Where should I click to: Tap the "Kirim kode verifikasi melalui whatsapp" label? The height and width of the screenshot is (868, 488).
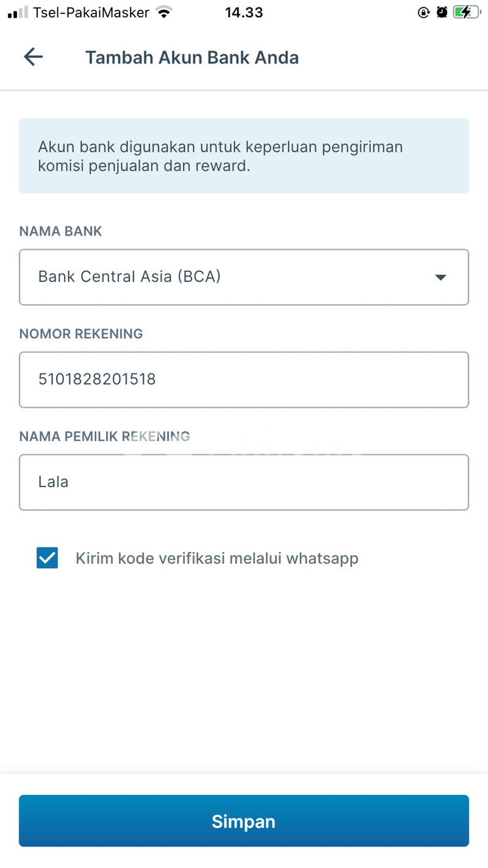pyautogui.click(x=217, y=558)
